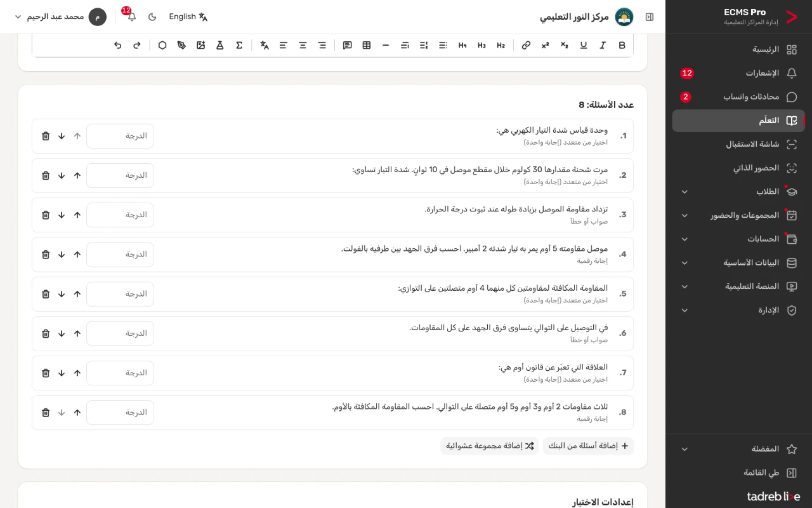Screen dimensions: 812x508
Task: Expand the الحسابات sidebar section
Action: pyautogui.click(x=738, y=239)
